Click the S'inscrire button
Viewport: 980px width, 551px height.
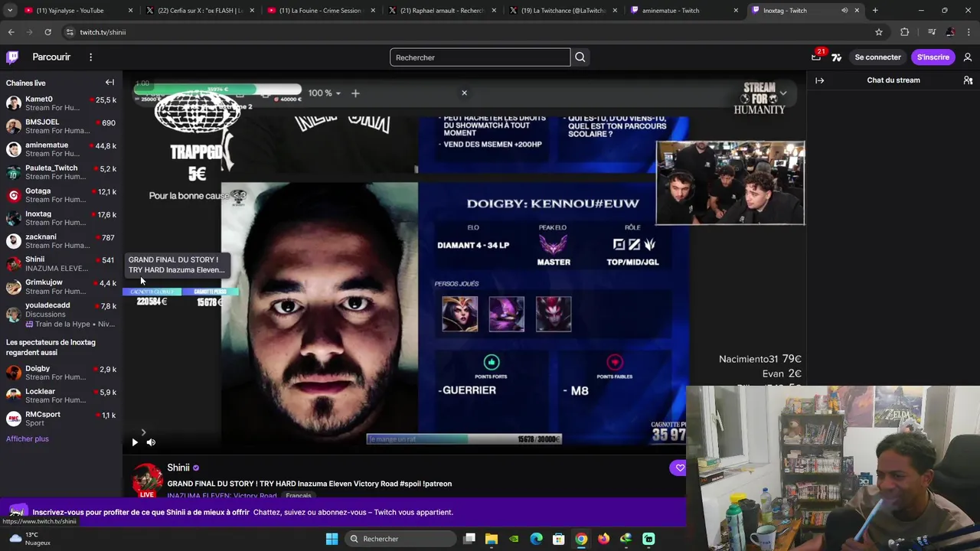933,57
